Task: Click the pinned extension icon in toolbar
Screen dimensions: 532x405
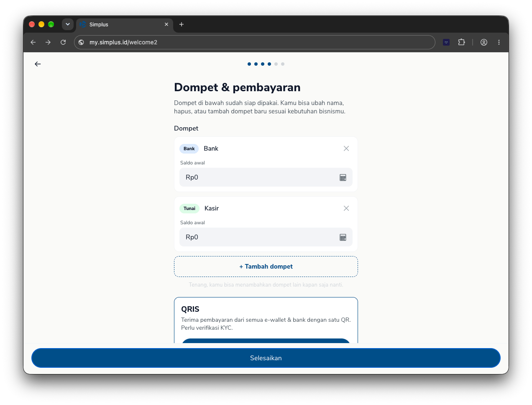Action: click(x=446, y=42)
